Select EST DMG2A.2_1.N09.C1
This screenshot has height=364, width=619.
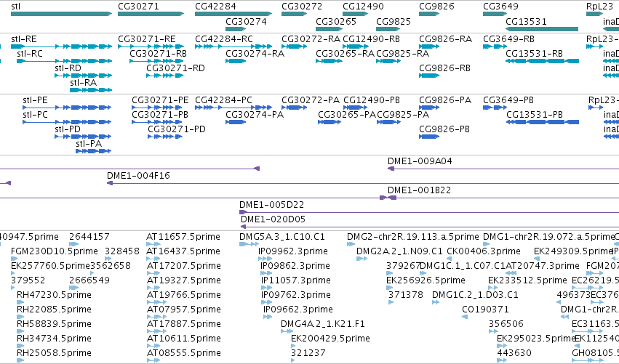coord(399,251)
